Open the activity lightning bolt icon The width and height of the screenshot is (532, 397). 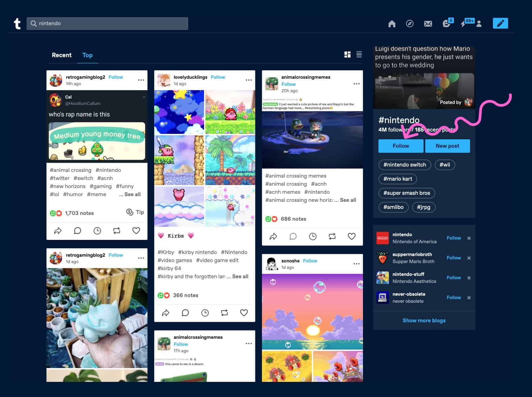coord(464,24)
